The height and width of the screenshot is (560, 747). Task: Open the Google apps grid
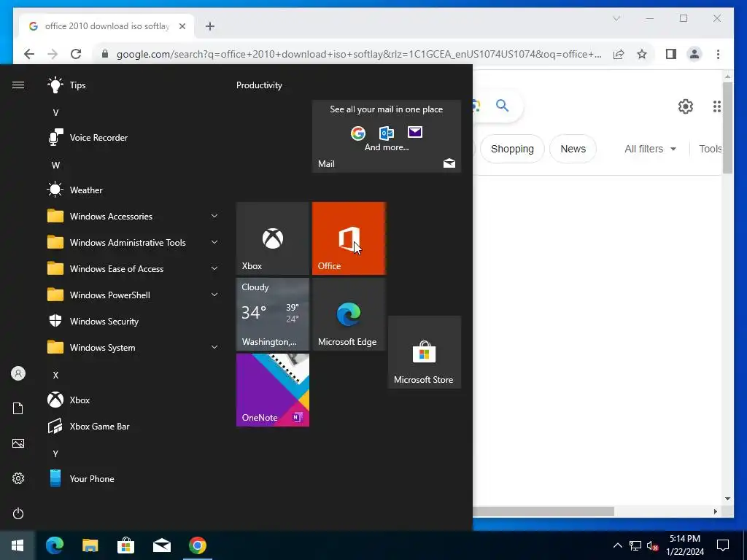(x=716, y=106)
